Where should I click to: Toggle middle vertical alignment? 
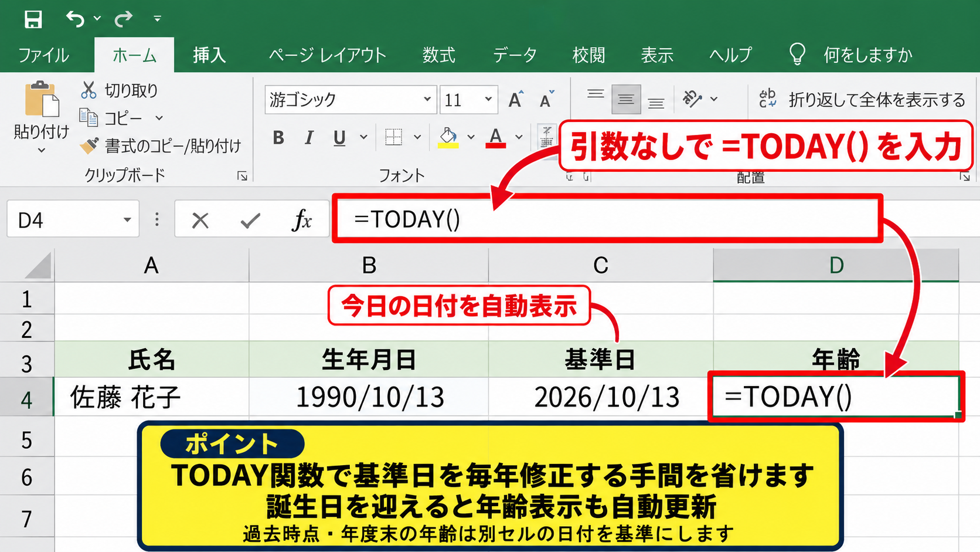click(625, 99)
